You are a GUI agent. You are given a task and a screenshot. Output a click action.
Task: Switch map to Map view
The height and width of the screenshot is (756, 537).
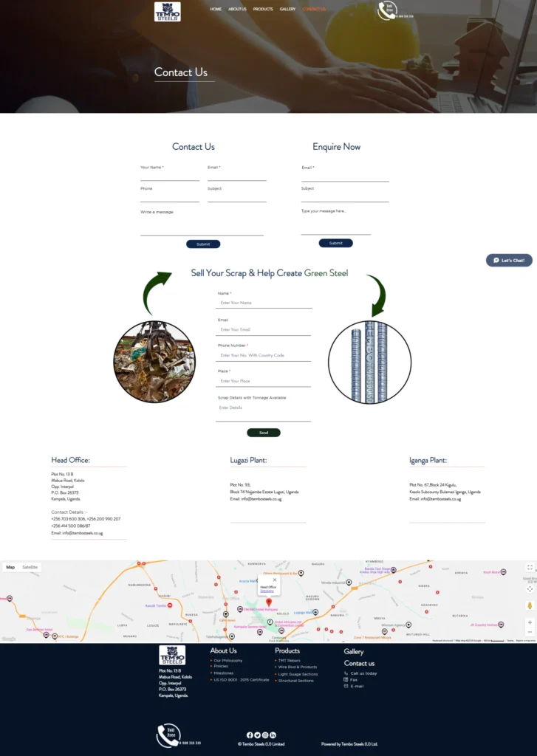10,567
